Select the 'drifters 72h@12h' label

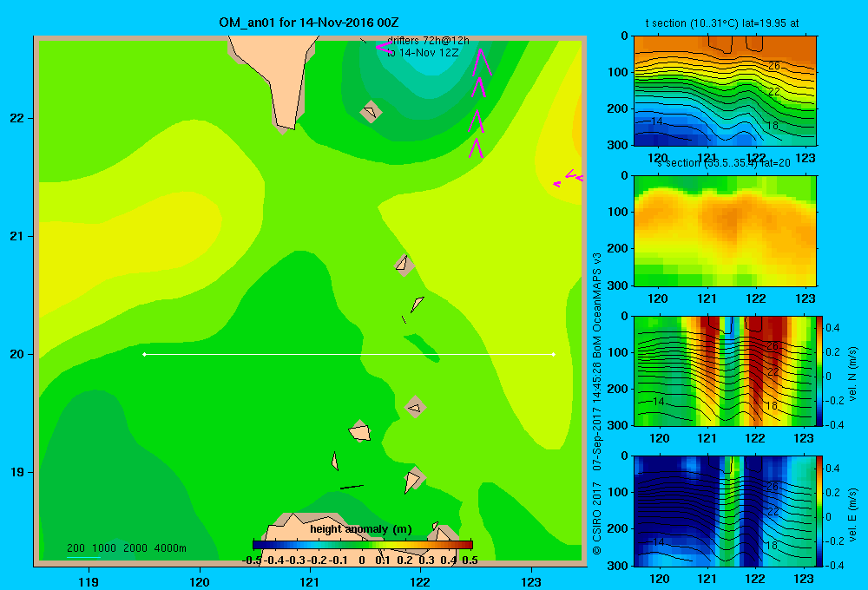click(x=428, y=41)
